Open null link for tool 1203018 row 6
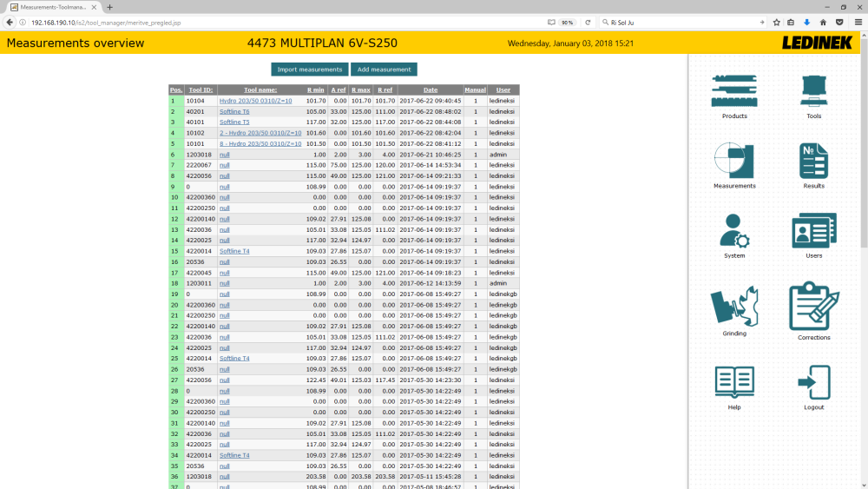Screen dimensions: 868x489 point(224,155)
